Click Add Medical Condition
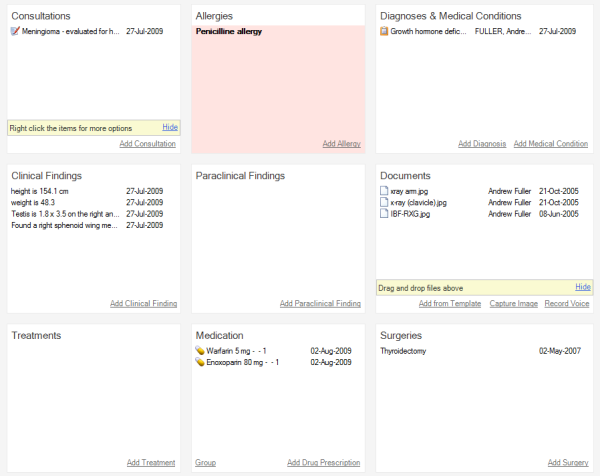 pos(551,144)
